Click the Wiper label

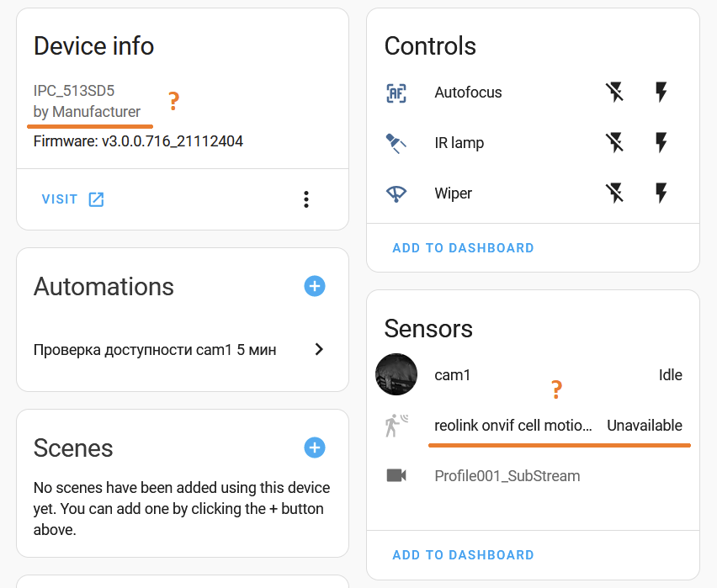tap(453, 193)
